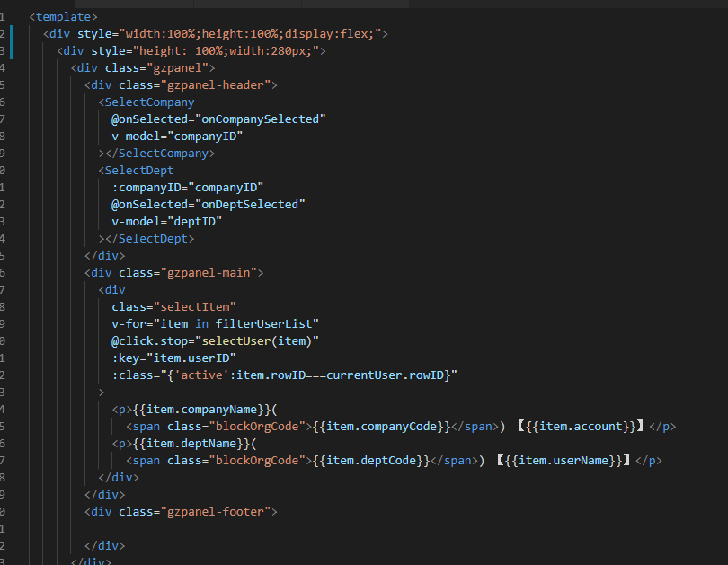Click the "gzpanel-main" class string
The width and height of the screenshot is (728, 565).
click(x=209, y=273)
